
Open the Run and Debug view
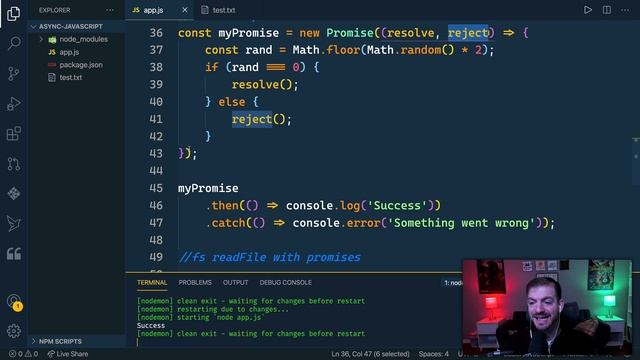click(13, 104)
